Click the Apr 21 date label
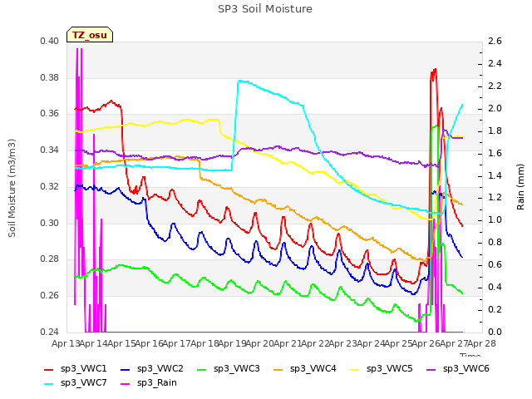 tap(288, 344)
